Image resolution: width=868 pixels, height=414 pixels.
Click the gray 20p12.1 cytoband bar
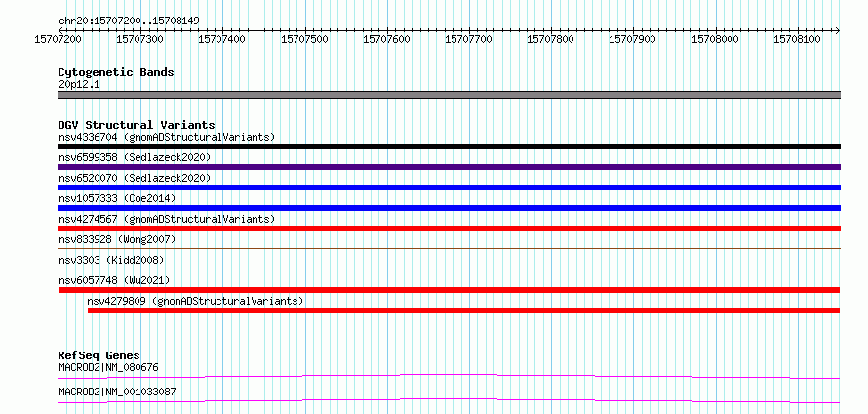click(449, 95)
